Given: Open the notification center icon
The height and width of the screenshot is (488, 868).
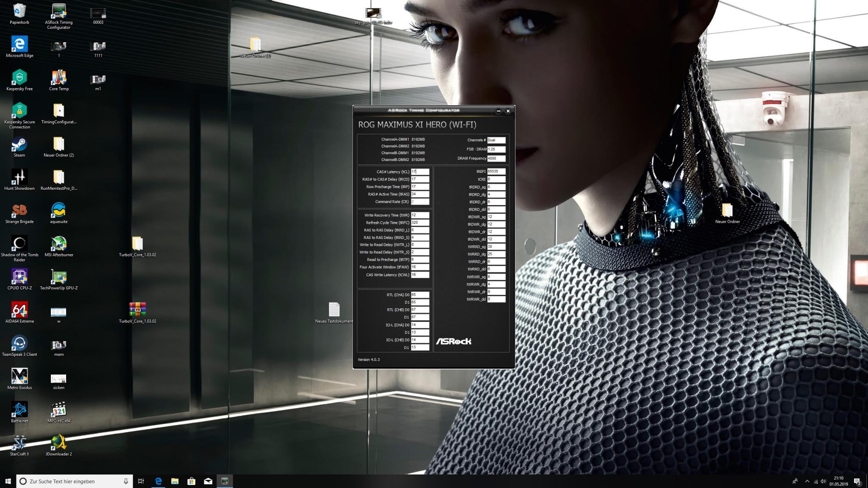Looking at the screenshot, I should coord(857,481).
